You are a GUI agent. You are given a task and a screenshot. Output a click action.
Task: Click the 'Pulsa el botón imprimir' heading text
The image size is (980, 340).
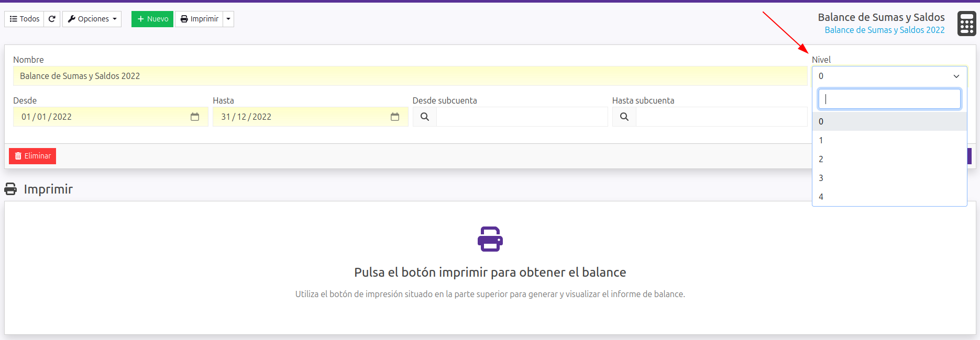[490, 272]
